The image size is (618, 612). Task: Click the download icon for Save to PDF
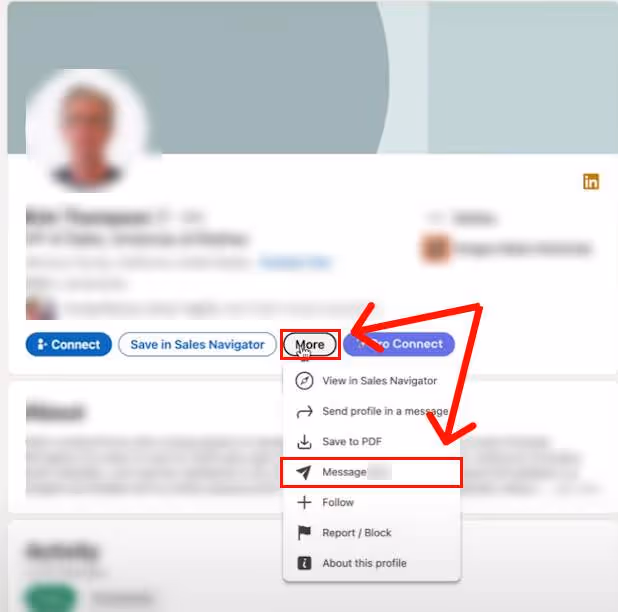pos(304,442)
